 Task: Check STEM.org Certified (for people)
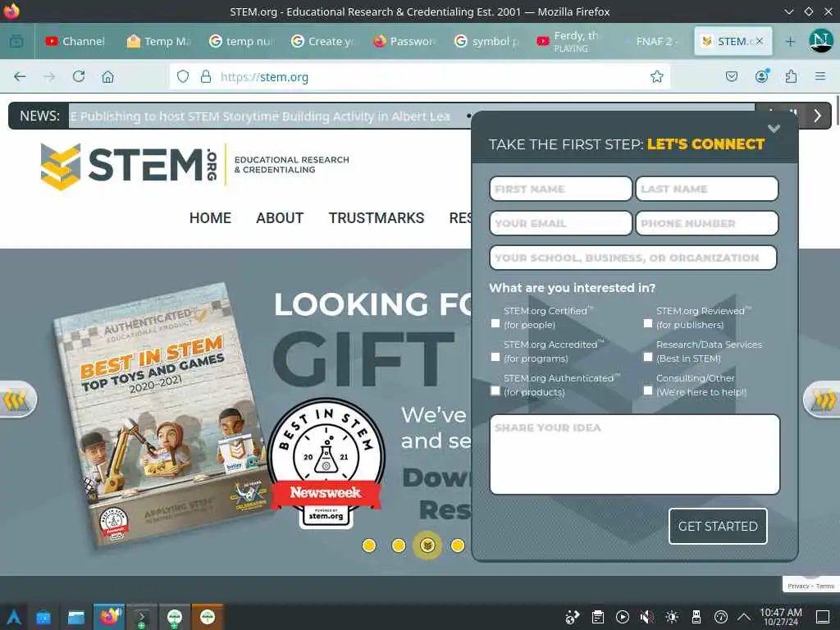pyautogui.click(x=495, y=323)
